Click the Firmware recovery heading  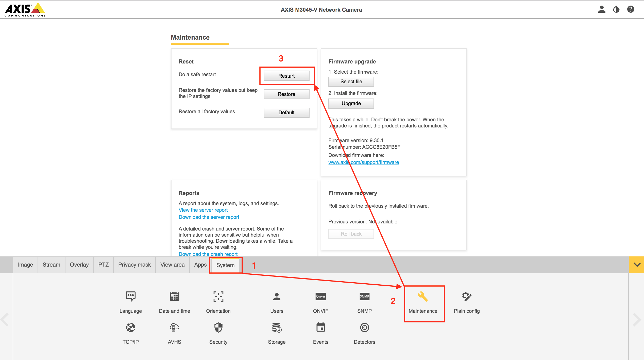pos(353,193)
